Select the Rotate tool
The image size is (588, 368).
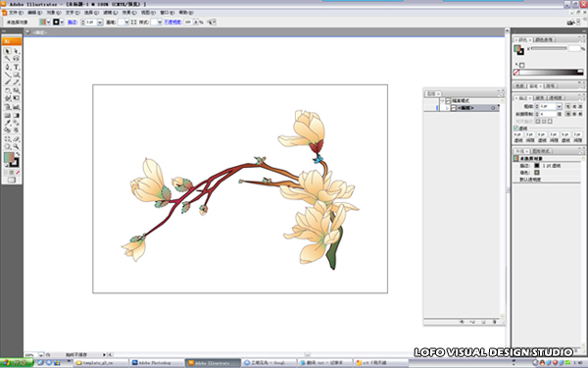click(x=7, y=90)
